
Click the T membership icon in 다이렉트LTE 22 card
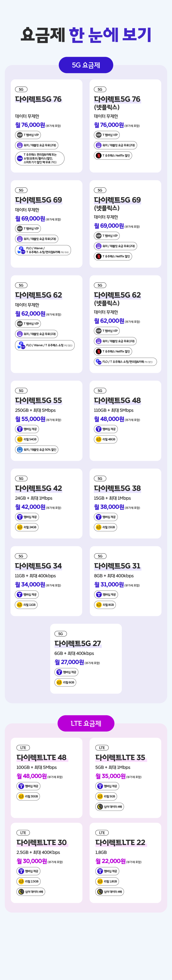(100, 871)
